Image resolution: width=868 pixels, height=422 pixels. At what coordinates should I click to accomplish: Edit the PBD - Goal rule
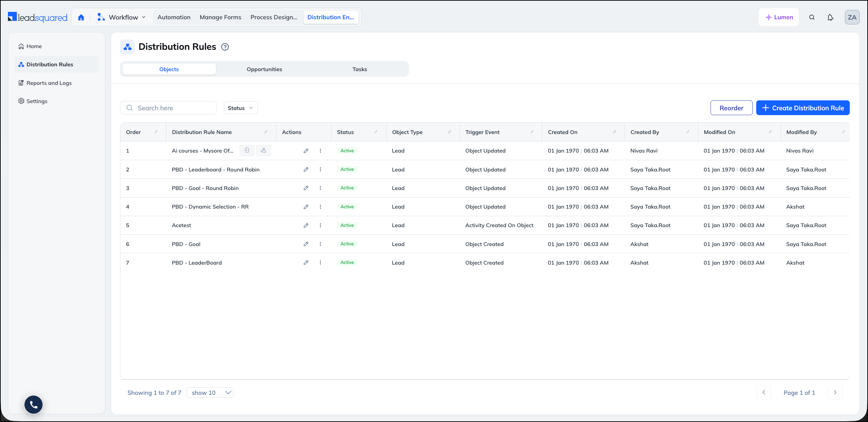(x=306, y=244)
